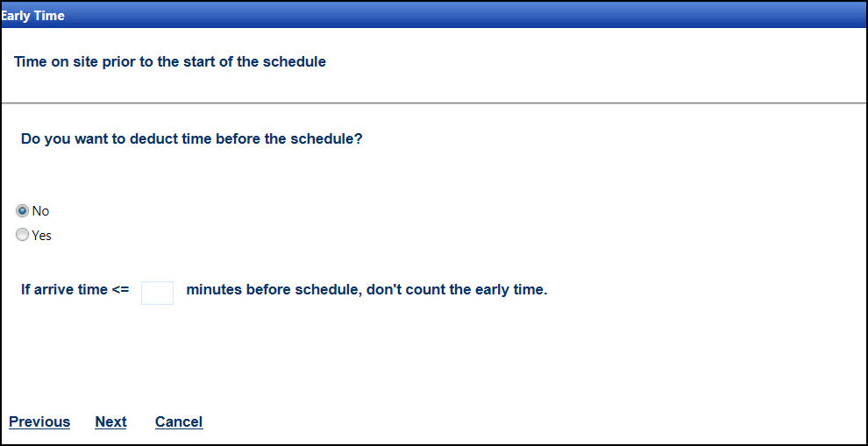Click the Early Time title bar text
Image resolution: width=868 pixels, height=446 pixels.
pyautogui.click(x=32, y=16)
